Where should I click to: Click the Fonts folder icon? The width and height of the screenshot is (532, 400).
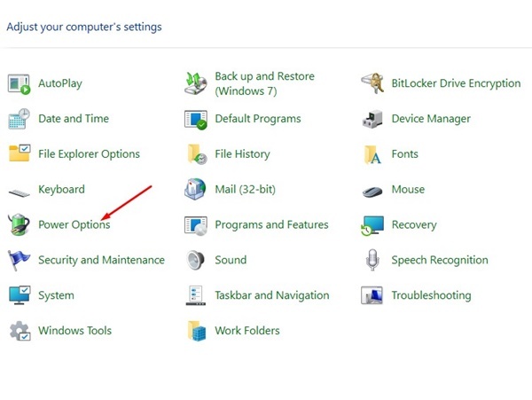372,154
